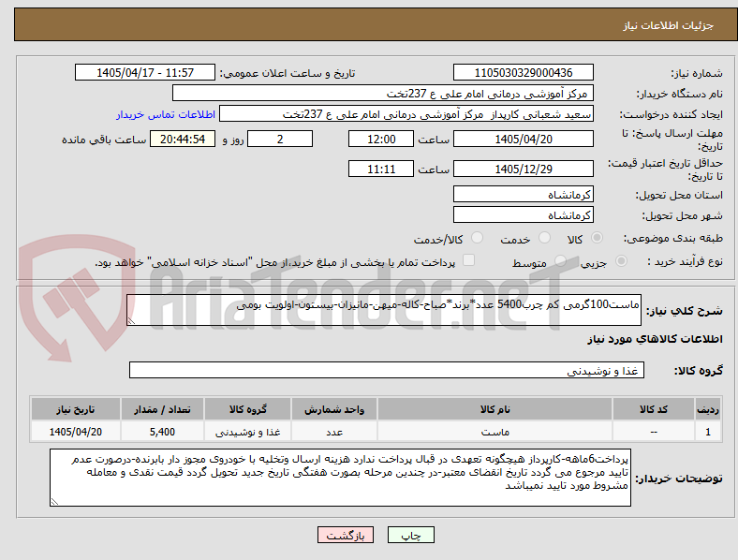Click the چاپ print button

tap(411, 535)
